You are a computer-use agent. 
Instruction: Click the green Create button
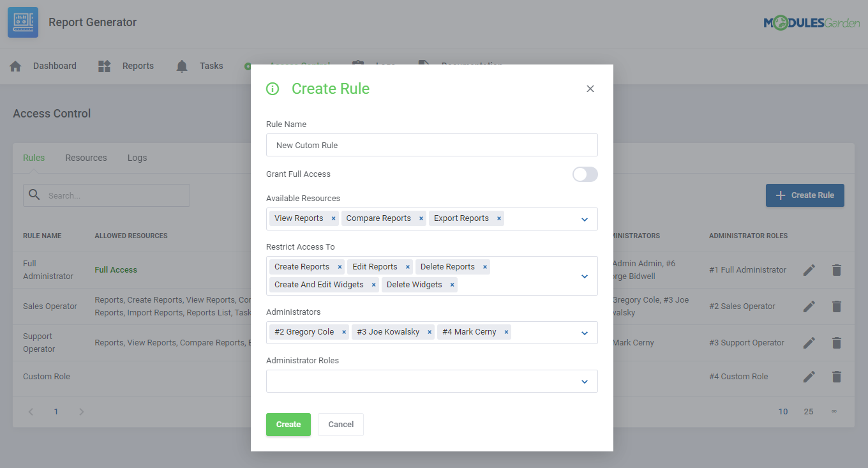288,425
